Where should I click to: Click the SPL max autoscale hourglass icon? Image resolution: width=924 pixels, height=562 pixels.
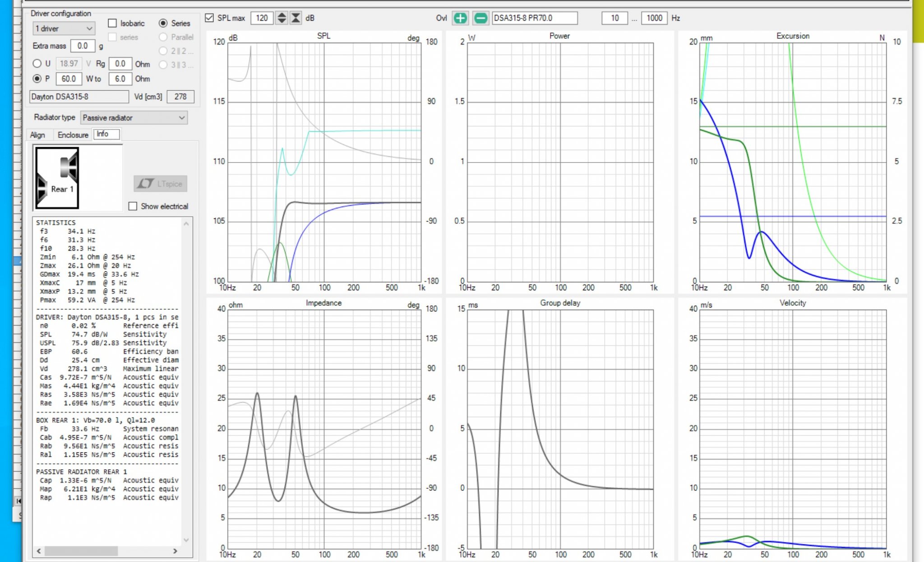click(296, 18)
